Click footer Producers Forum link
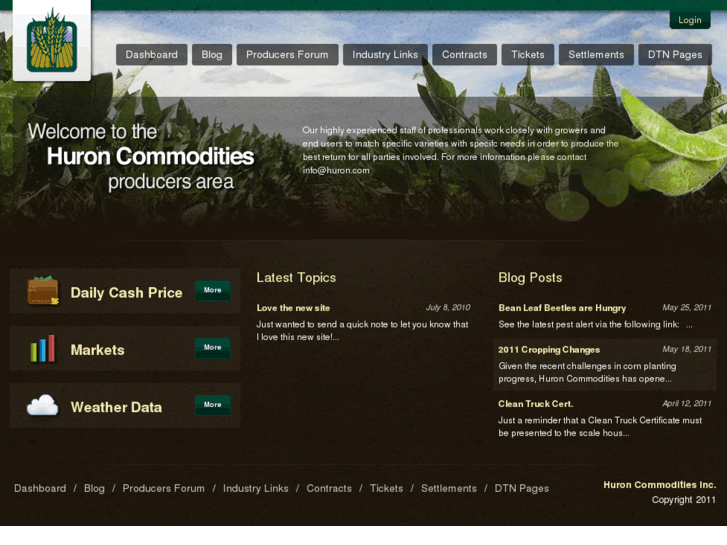This screenshot has width=727, height=545. (164, 488)
